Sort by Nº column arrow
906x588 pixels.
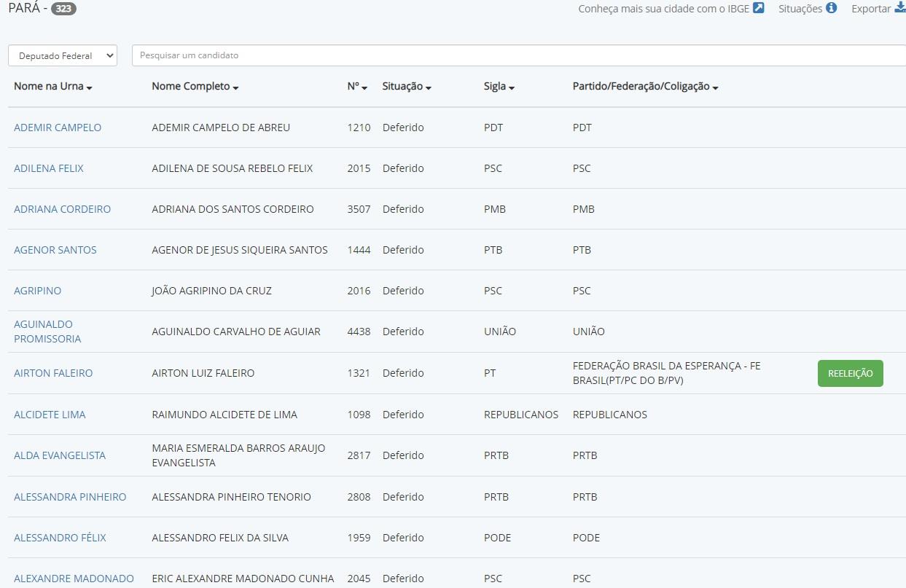[364, 87]
